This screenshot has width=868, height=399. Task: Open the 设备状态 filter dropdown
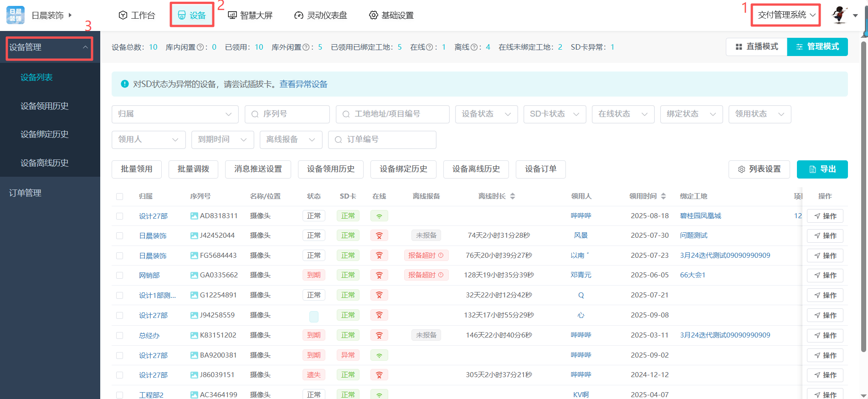(486, 114)
